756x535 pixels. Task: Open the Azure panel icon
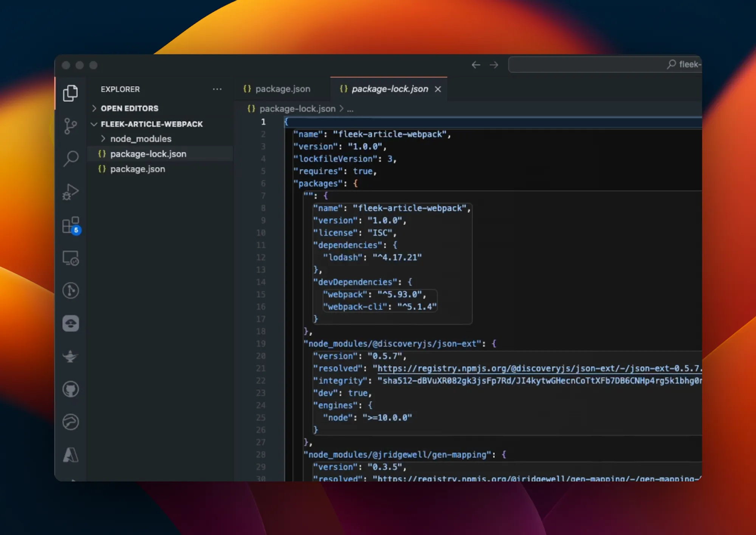pyautogui.click(x=70, y=455)
